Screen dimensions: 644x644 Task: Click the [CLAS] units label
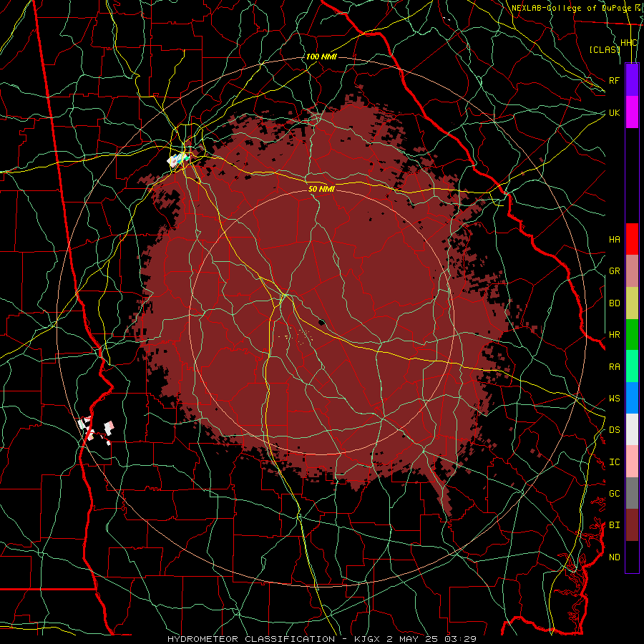605,49
